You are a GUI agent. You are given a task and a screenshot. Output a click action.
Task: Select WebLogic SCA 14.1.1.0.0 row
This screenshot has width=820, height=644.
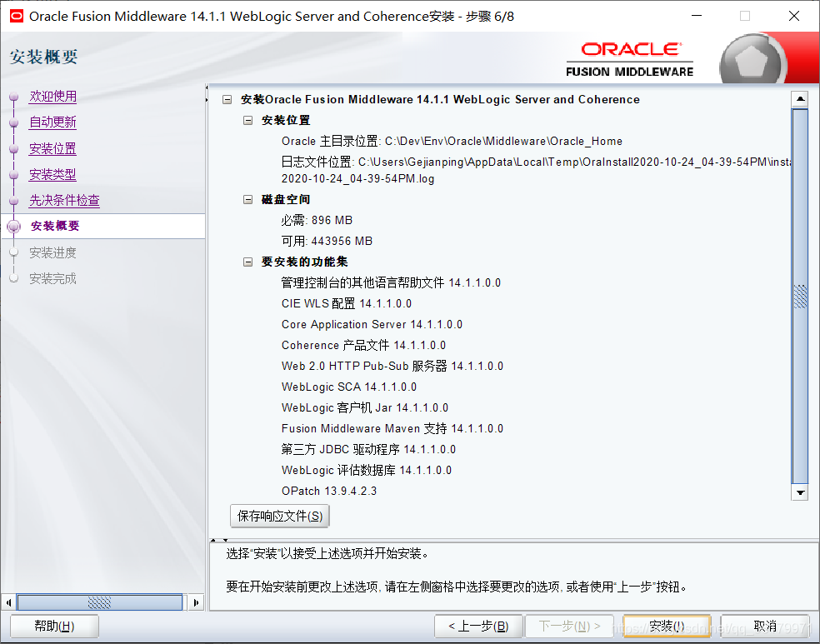coord(349,387)
